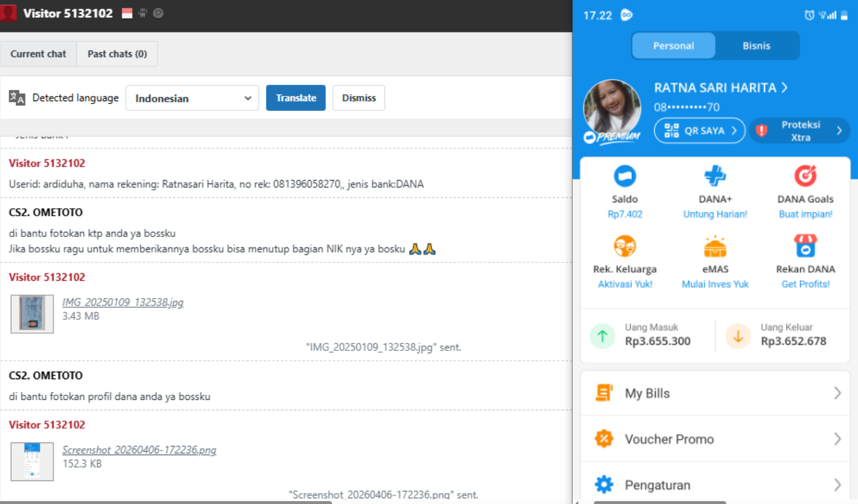
Task: Click message "di bantu fotokan profil dana anda"
Action: click(109, 396)
